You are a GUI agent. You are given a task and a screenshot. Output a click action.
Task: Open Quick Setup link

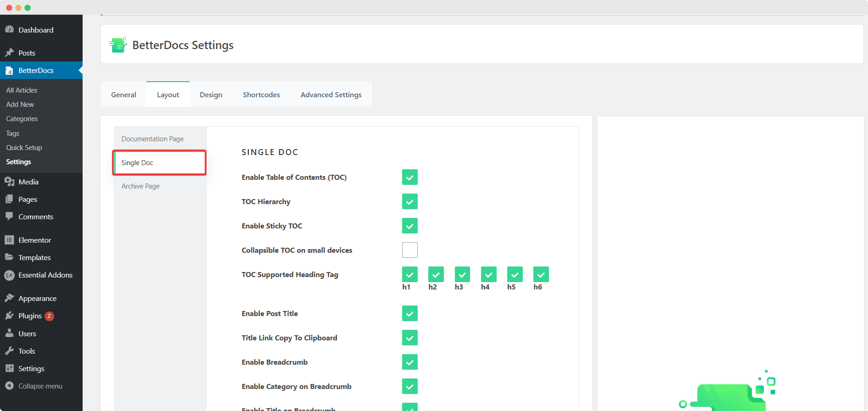click(x=24, y=147)
